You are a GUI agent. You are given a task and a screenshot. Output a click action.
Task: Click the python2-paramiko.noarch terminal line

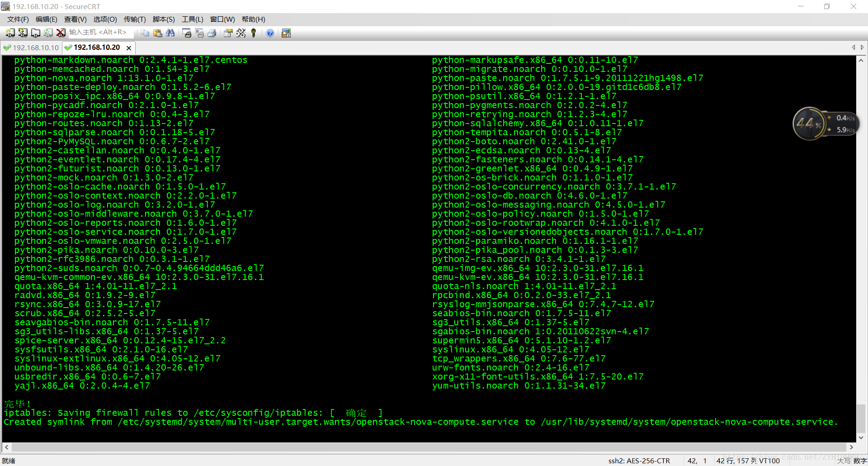[535, 241]
